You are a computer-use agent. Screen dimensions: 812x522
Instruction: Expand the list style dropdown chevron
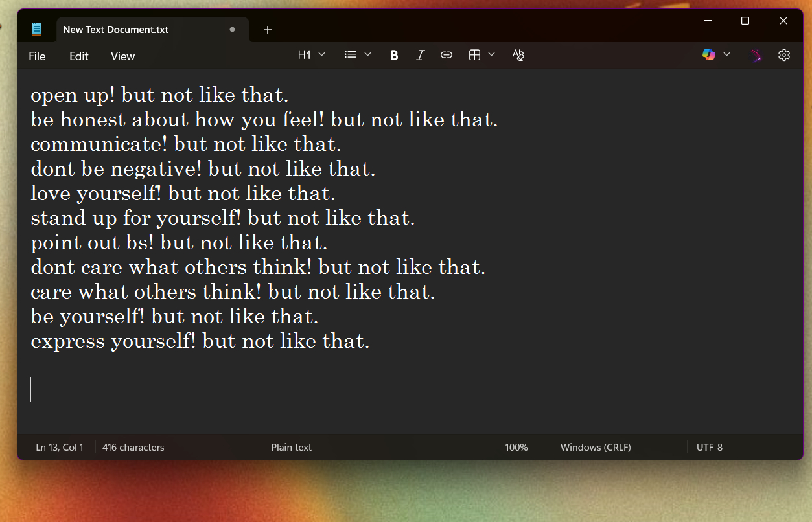368,55
